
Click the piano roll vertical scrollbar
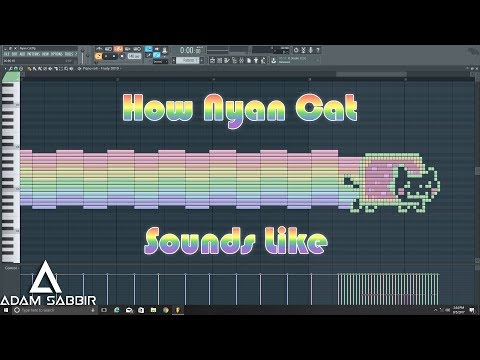477,170
